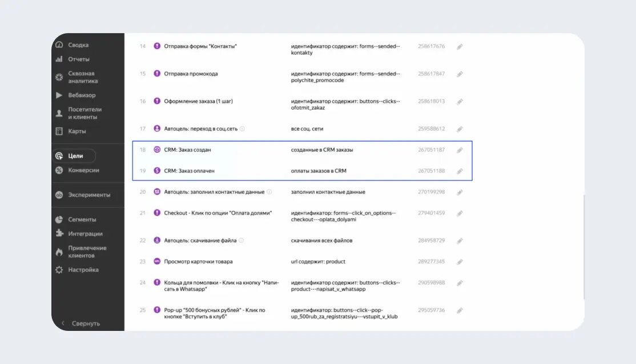Click info icon near Автоцель: заполнил контактные данные

pyautogui.click(x=269, y=192)
